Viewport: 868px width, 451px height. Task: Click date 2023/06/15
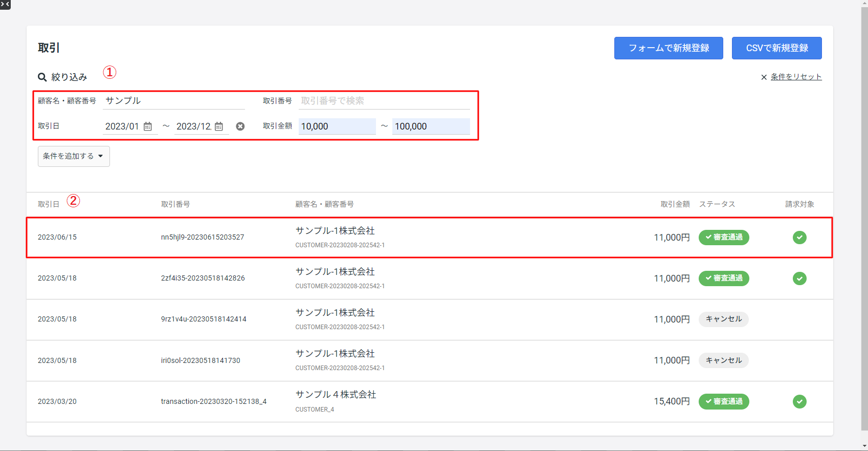[57, 237]
